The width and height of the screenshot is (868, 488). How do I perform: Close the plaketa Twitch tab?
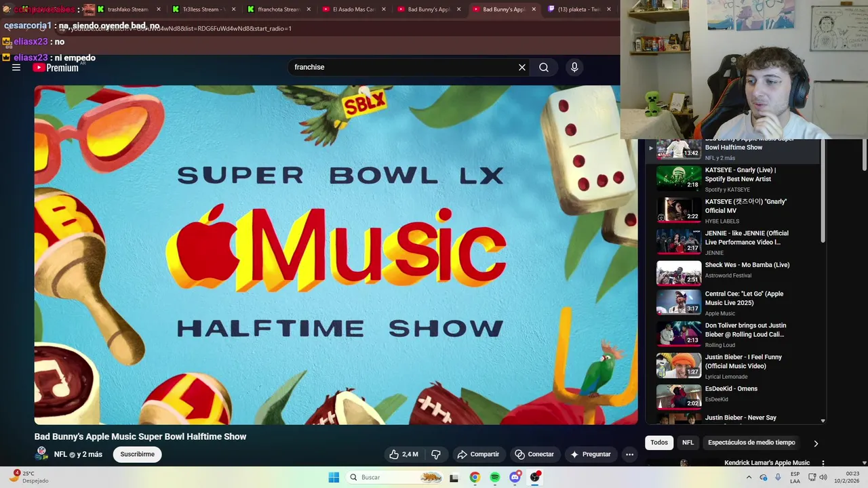coord(608,9)
